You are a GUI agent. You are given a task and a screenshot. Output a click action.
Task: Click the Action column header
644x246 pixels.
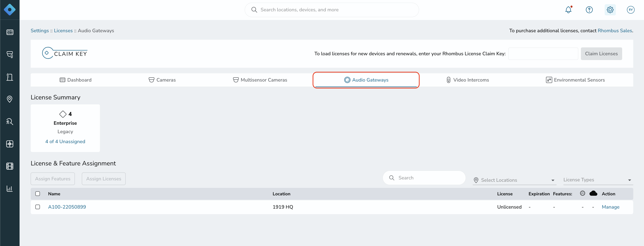[x=609, y=194]
